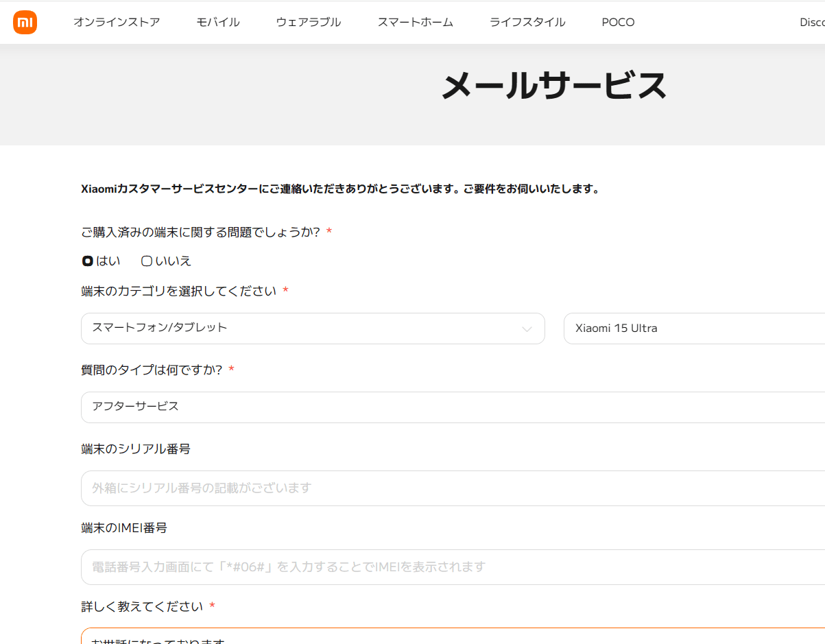
Task: Open the オンラインストア menu
Action: click(x=117, y=23)
